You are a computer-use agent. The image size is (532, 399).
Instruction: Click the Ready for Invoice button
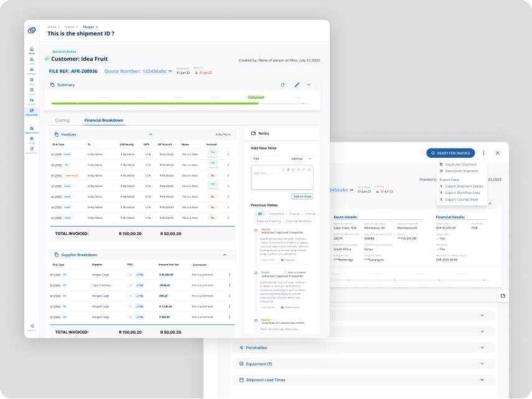pos(451,153)
